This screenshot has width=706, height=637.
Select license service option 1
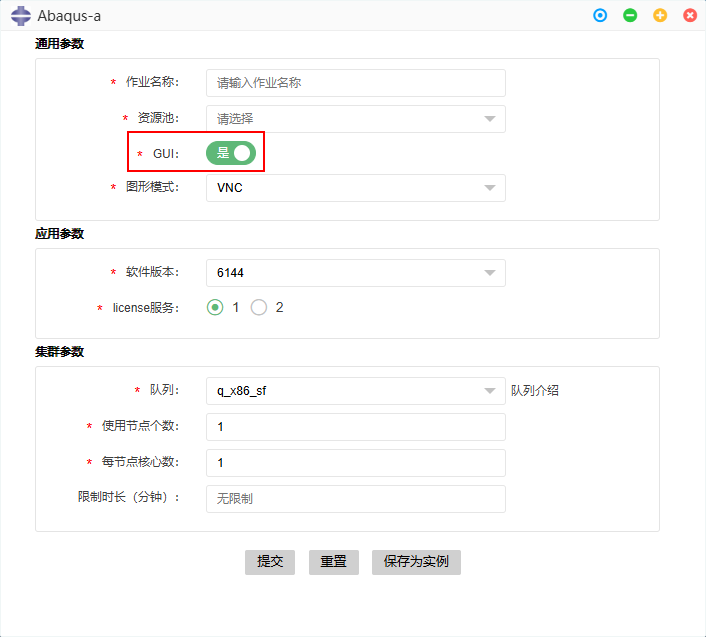point(215,307)
